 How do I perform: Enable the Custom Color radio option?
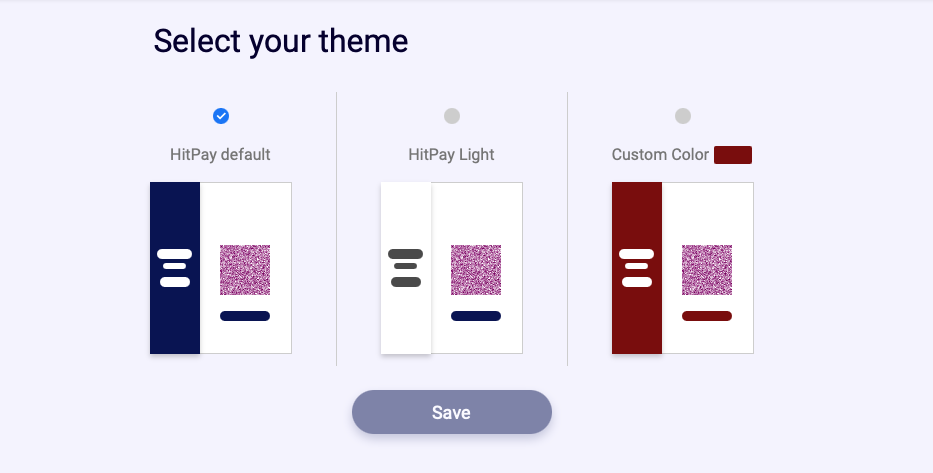click(682, 116)
